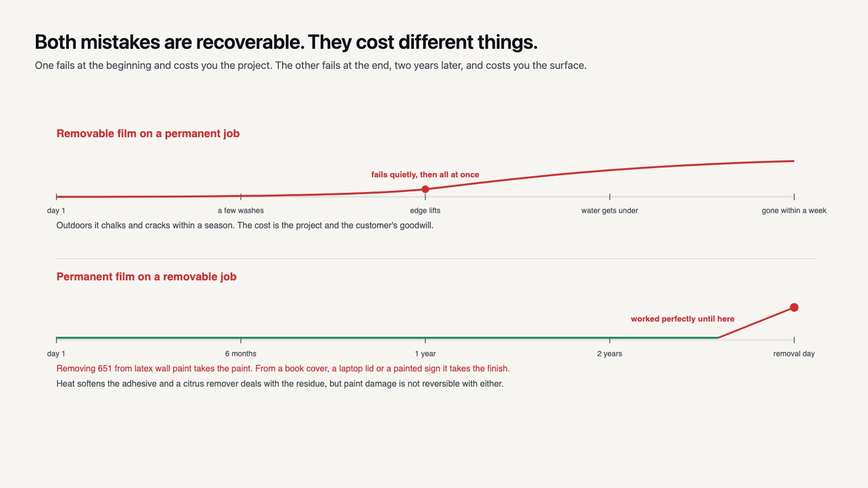This screenshot has height=488, width=868.
Task: Click the '2 years' tick label
Action: click(610, 354)
